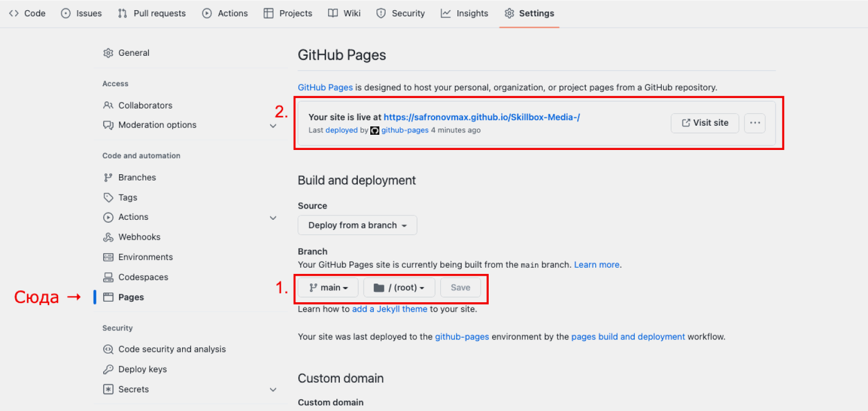The width and height of the screenshot is (868, 411).
Task: Click the Collaborators people icon
Action: coord(108,105)
